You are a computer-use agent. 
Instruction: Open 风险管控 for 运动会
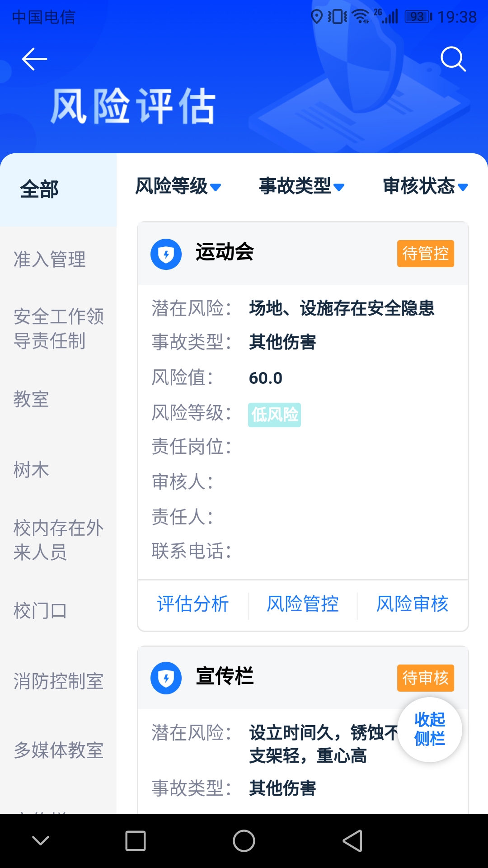pyautogui.click(x=303, y=604)
